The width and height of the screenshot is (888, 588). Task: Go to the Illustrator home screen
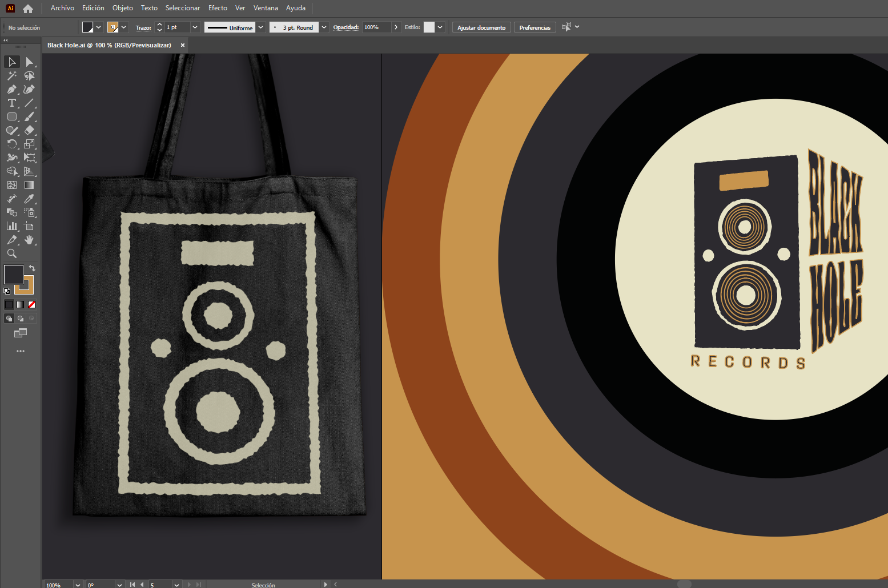coord(28,9)
